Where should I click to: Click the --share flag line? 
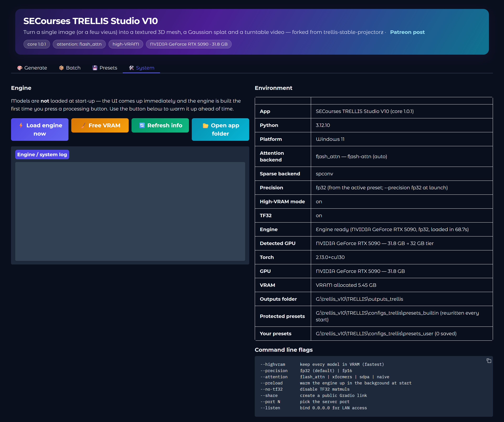pyautogui.click(x=313, y=396)
